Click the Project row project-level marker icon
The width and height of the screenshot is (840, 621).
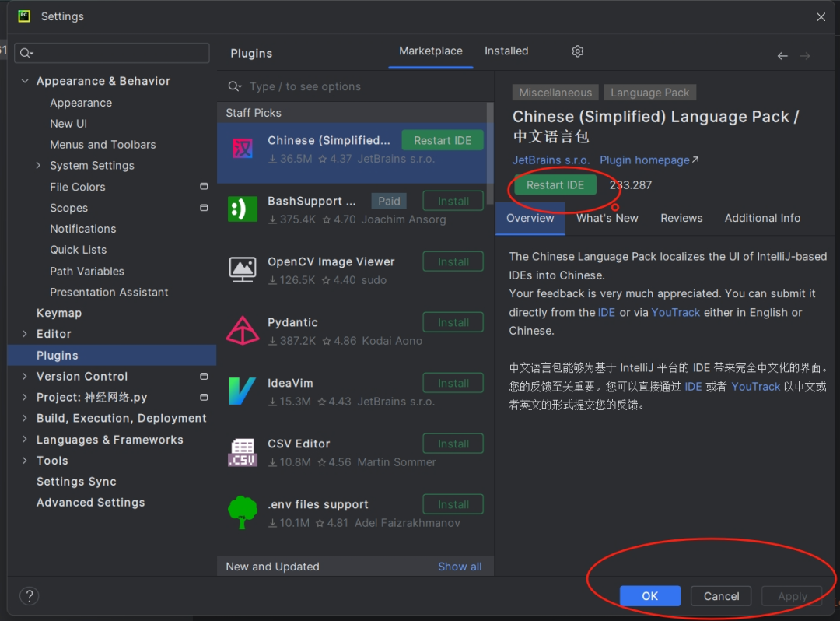[204, 397]
